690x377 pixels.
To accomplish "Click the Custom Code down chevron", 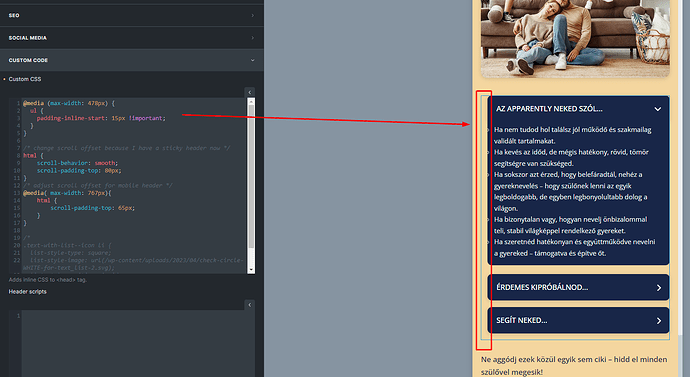I will click(253, 60).
